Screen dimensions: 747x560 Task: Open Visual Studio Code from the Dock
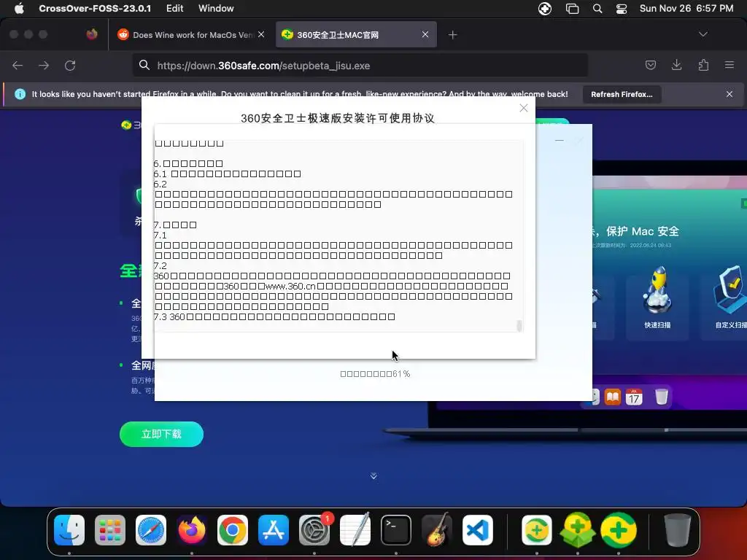coord(478,530)
